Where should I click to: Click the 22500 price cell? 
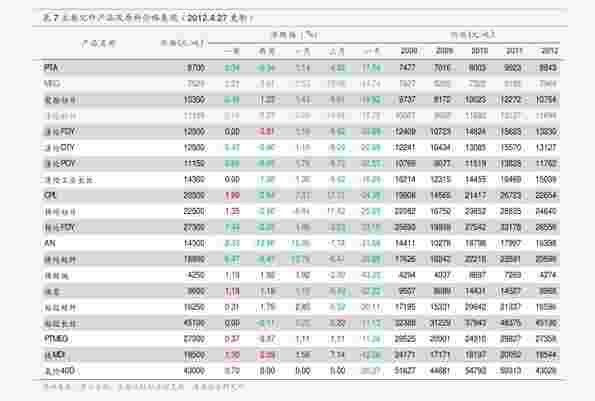click(x=194, y=211)
